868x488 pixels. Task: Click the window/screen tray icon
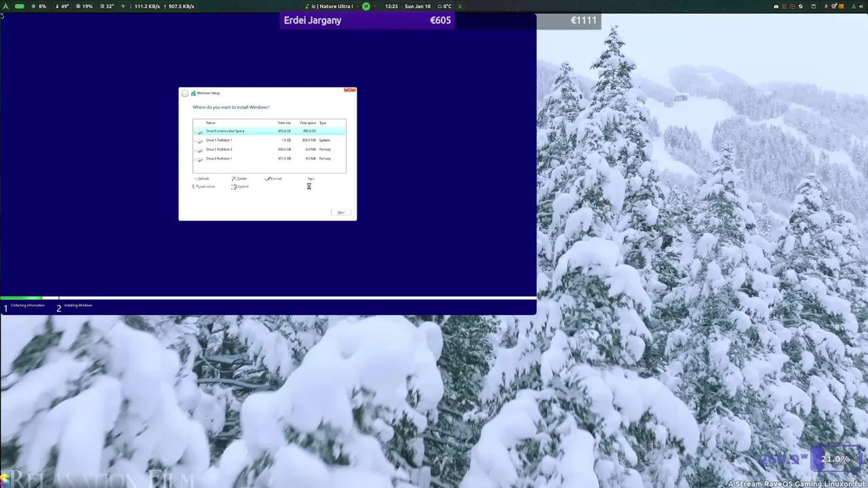click(814, 6)
